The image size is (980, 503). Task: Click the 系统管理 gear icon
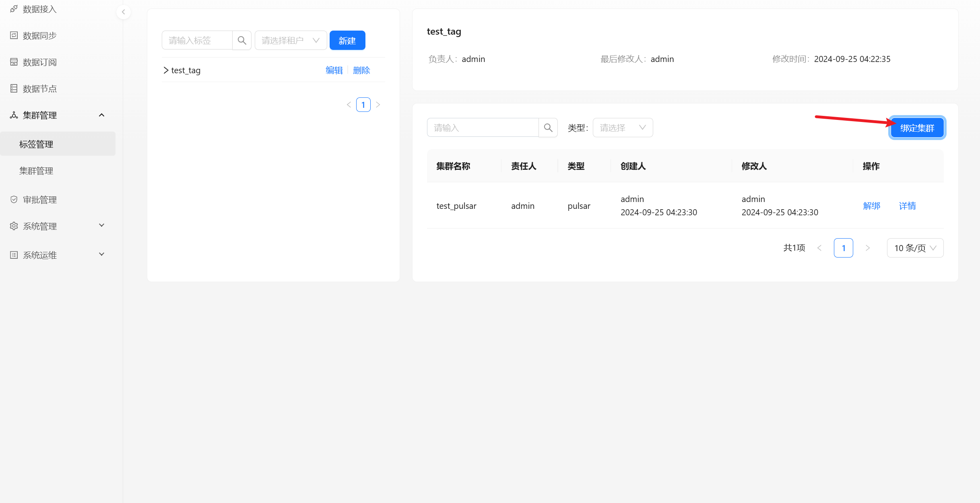(14, 226)
